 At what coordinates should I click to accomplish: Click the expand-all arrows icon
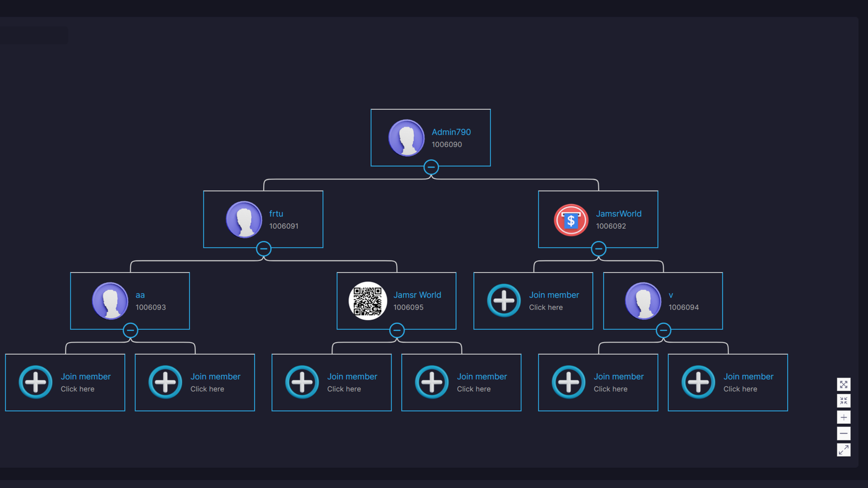pos(844,384)
